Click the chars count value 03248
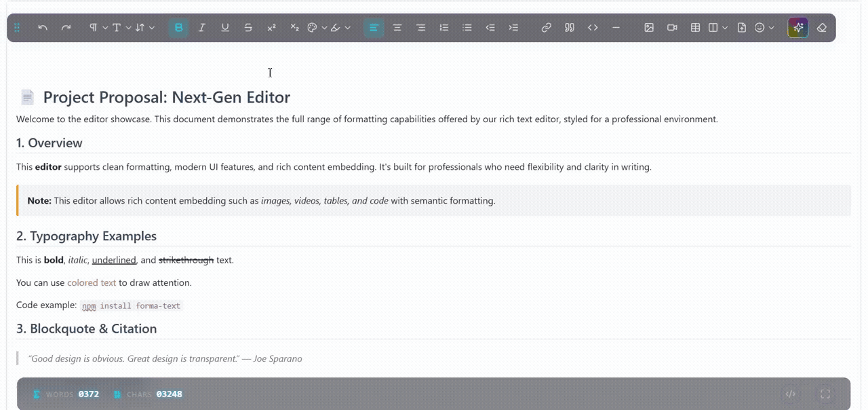The height and width of the screenshot is (410, 868). click(x=169, y=394)
